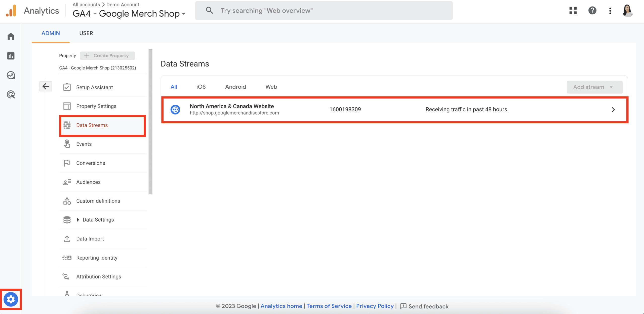The image size is (644, 314).
Task: Click the Events touch icon
Action: pos(67,144)
